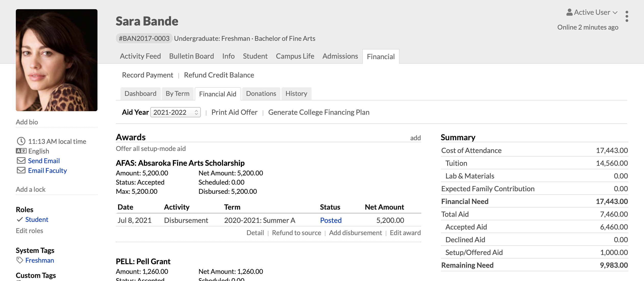Expand the Active User chevron menu
The image size is (644, 281).
[615, 12]
